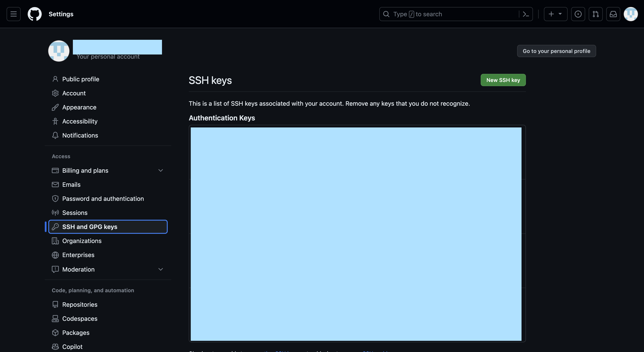
Task: Open the Appearance settings page
Action: click(x=79, y=107)
